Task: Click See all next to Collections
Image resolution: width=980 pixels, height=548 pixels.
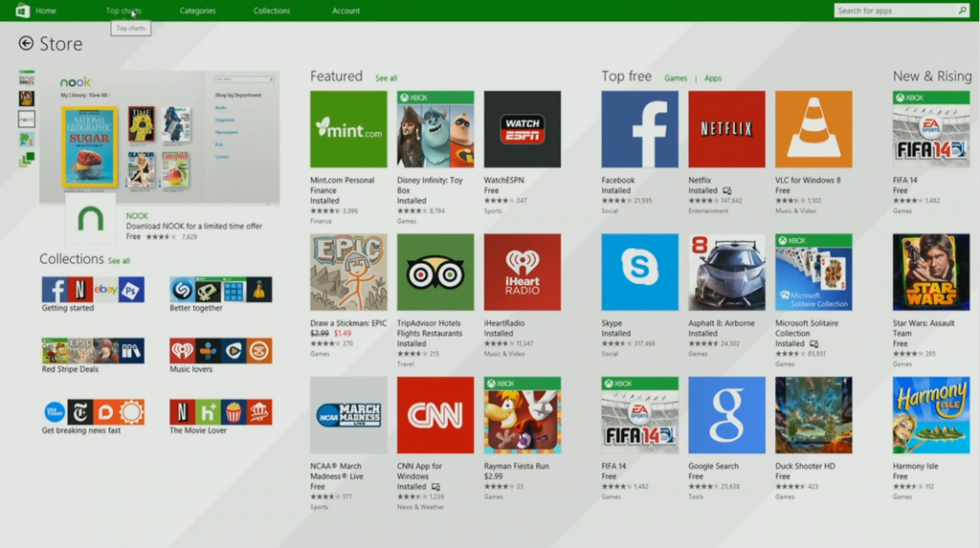Action: pyautogui.click(x=119, y=260)
